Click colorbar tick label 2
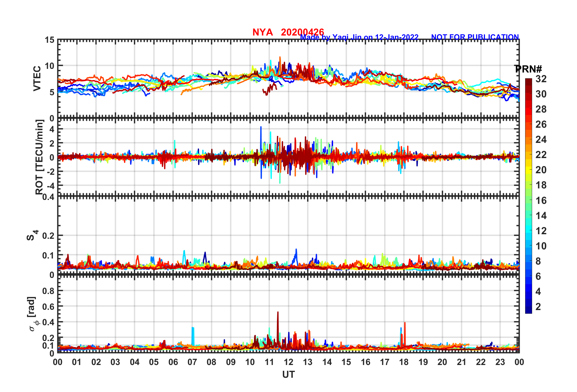Image resolution: width=577 pixels, height=392 pixels. (x=538, y=307)
